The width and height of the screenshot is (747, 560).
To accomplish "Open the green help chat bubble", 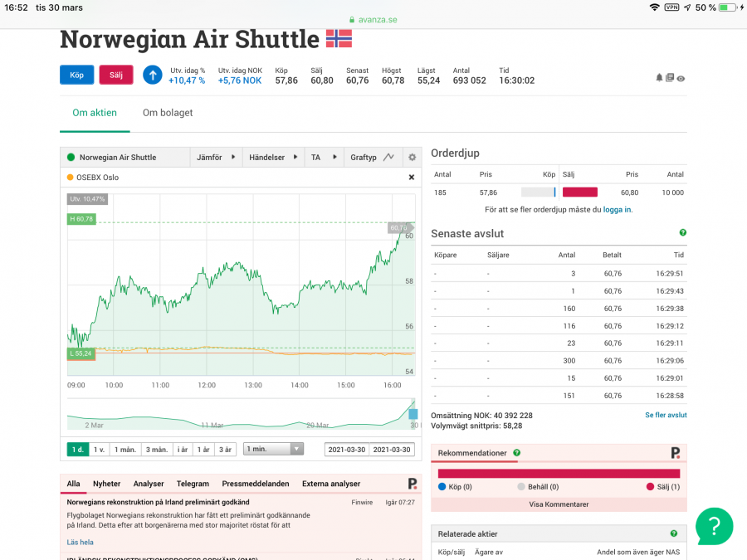I will click(x=714, y=524).
